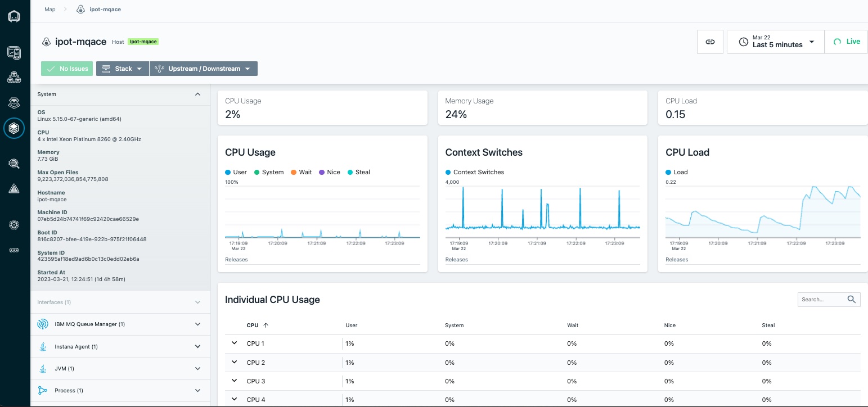Expand the CPU 3 row

[235, 381]
